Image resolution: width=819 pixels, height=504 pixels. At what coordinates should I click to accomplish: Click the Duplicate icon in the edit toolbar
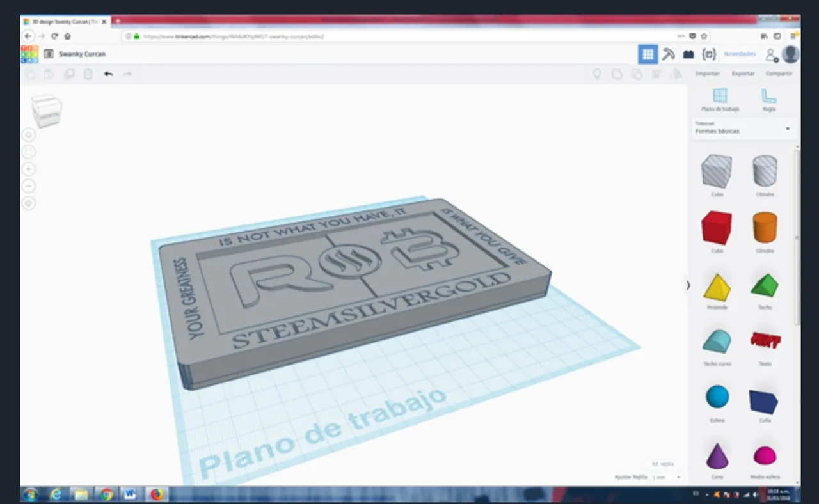(68, 74)
